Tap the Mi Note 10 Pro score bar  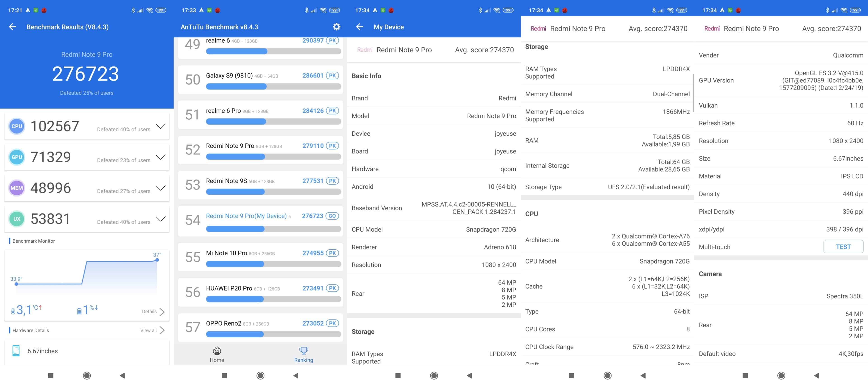pos(273,264)
